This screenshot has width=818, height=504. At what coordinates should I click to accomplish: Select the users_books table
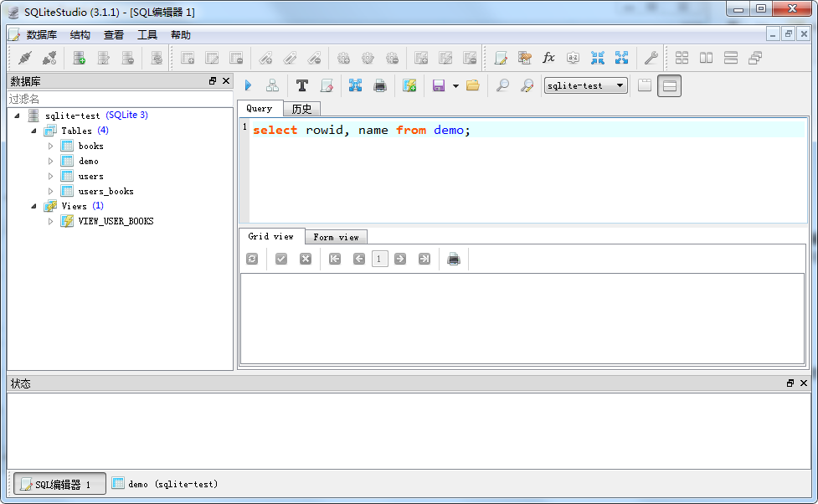click(105, 192)
